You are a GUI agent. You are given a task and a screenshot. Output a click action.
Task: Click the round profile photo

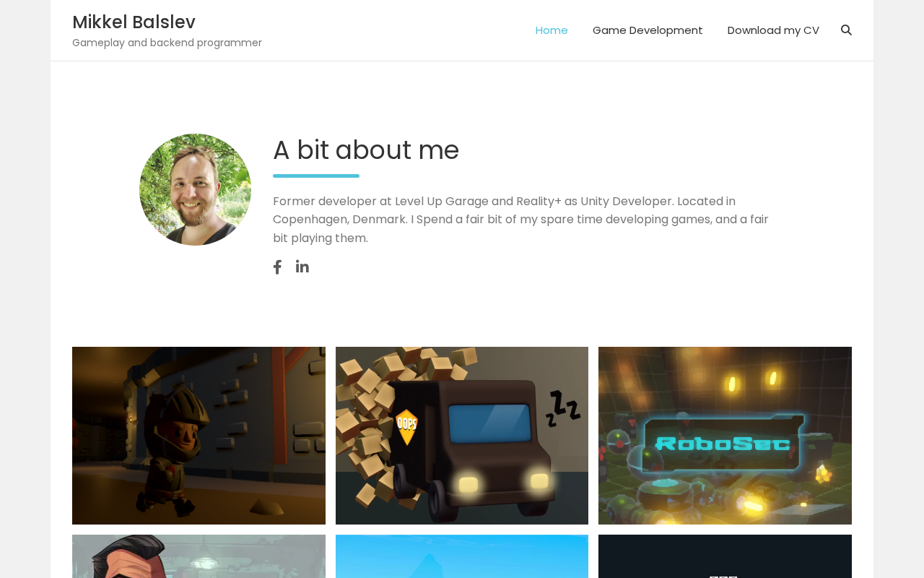[x=195, y=189]
